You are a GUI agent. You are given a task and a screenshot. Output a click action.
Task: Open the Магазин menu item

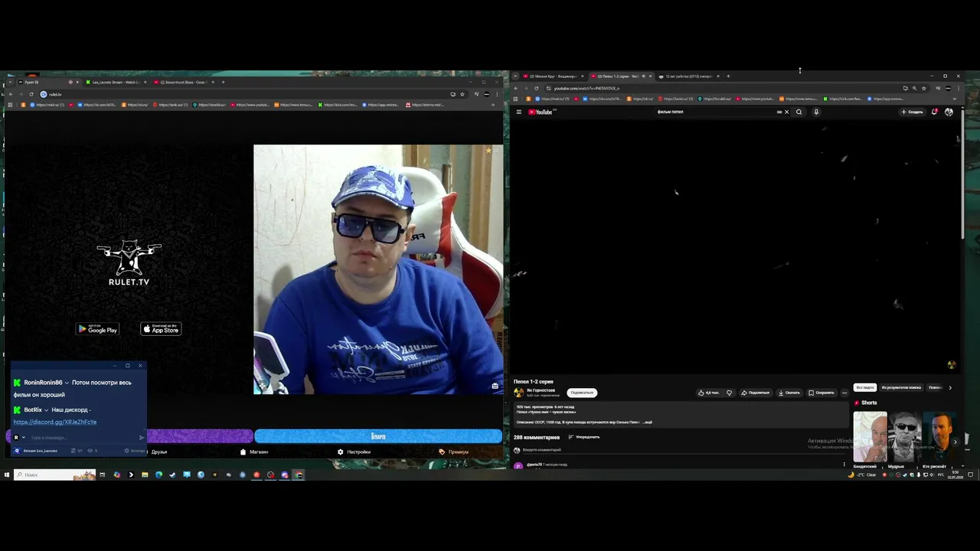pos(254,452)
